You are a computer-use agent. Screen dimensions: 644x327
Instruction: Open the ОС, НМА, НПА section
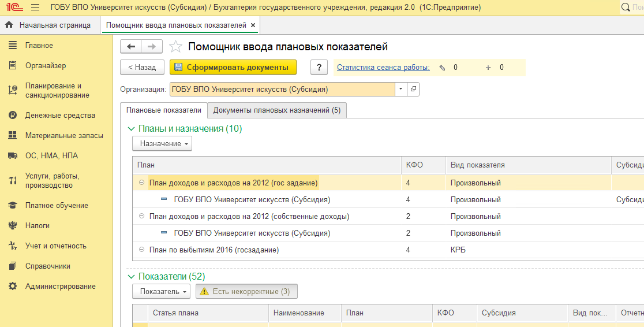click(51, 155)
